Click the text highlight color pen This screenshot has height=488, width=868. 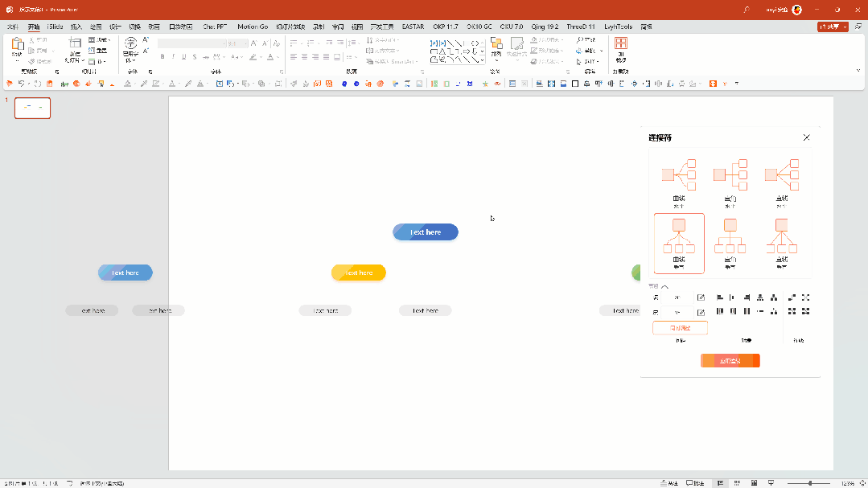click(253, 56)
